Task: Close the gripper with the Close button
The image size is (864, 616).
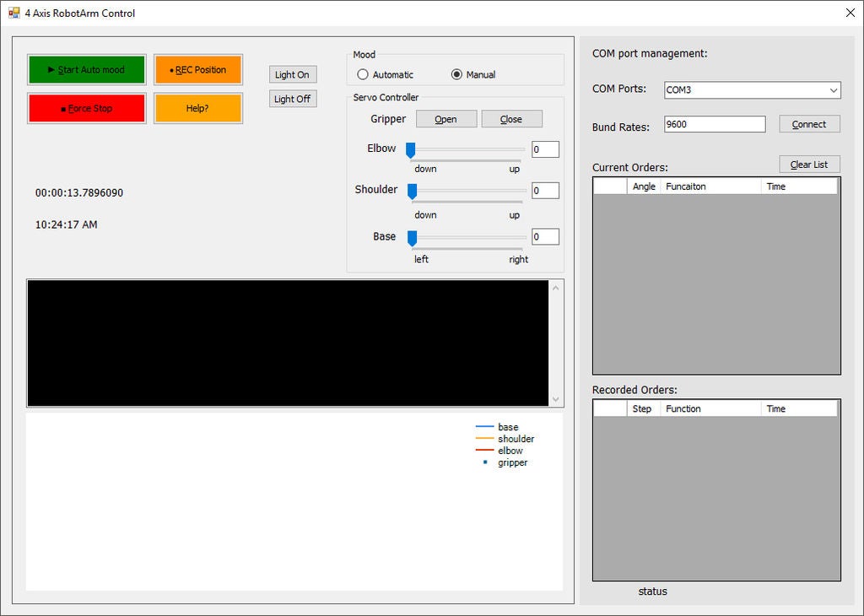Action: tap(511, 119)
